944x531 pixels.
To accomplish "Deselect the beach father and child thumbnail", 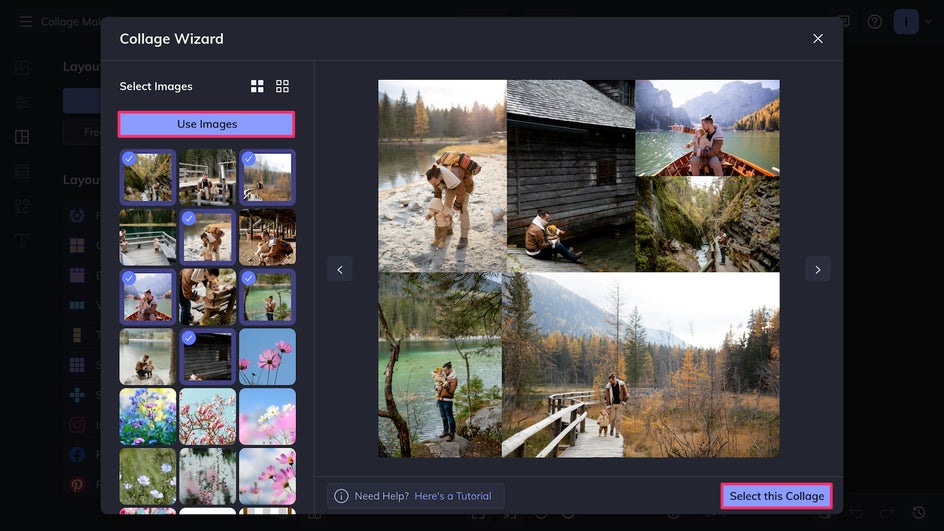I will 207,237.
